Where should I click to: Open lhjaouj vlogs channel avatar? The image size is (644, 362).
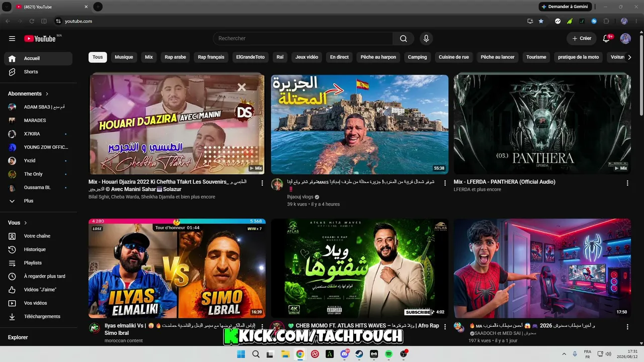tap(277, 184)
